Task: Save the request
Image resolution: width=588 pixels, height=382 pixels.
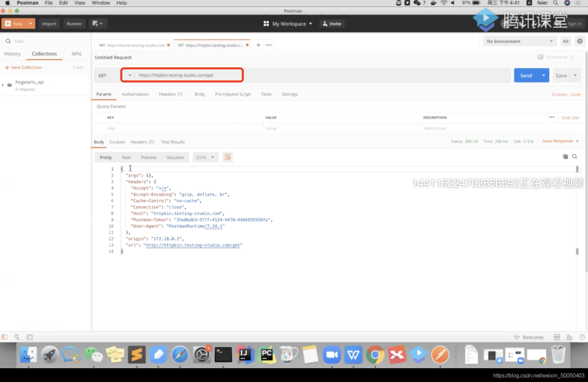Action: (561, 75)
